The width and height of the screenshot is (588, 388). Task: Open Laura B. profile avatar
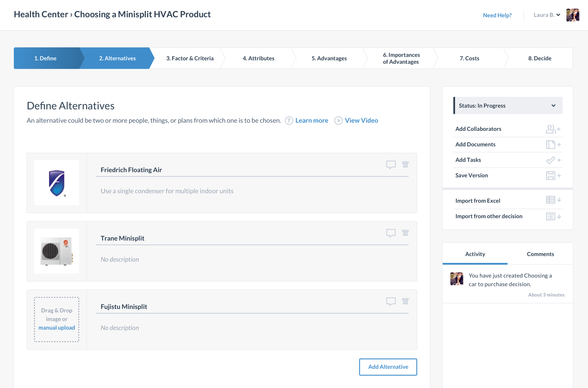pos(573,15)
